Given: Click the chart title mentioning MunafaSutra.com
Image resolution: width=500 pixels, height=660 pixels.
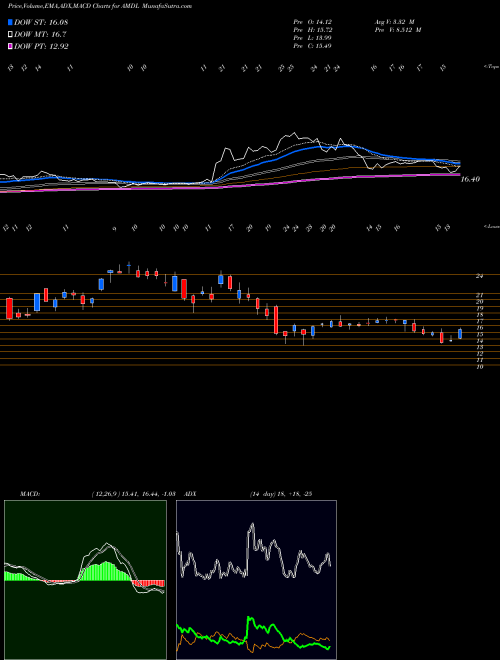Looking at the screenshot, I should point(100,7).
